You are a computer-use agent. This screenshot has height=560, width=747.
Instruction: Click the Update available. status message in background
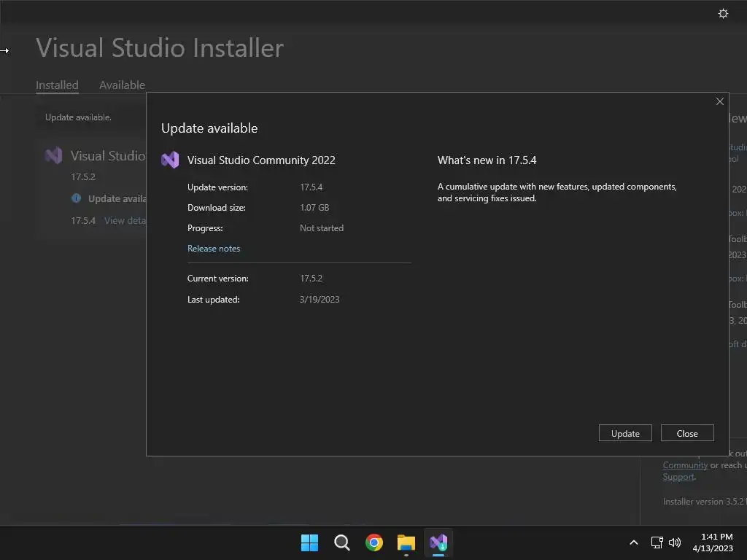pyautogui.click(x=78, y=117)
